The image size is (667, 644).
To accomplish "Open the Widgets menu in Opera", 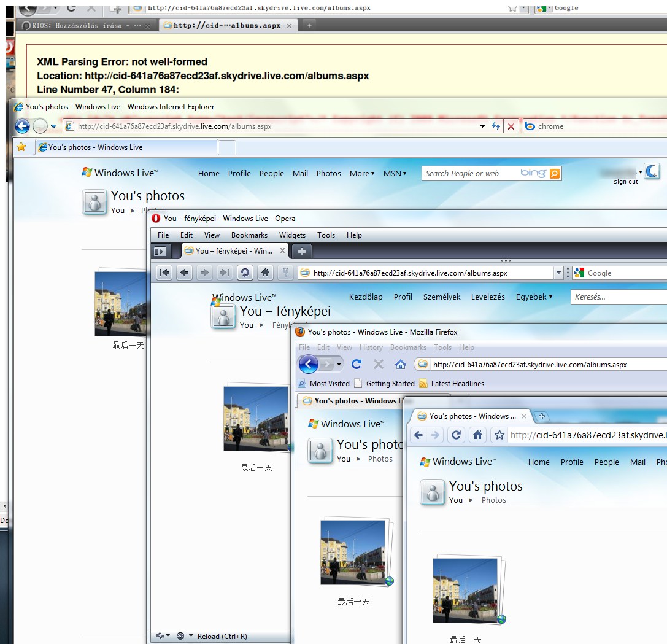I will point(292,235).
